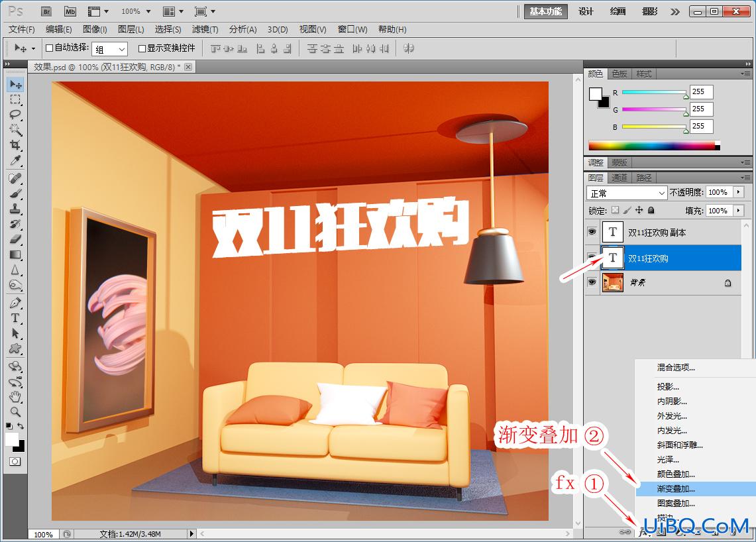Image resolution: width=756 pixels, height=542 pixels.
Task: Open the 图层(L) menu
Action: pyautogui.click(x=131, y=29)
